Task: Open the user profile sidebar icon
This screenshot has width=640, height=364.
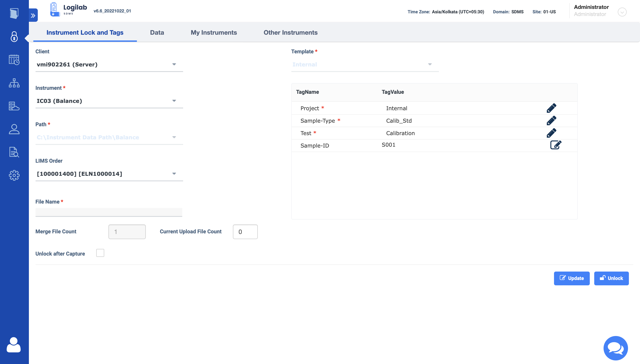Action: coord(14,129)
